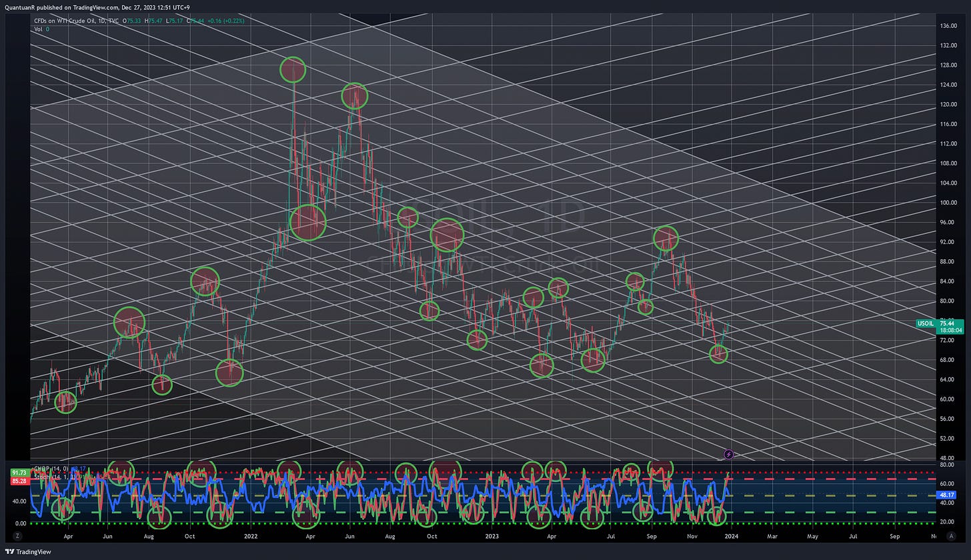Toggle the auto-scale button marked A
Screen dimensions: 971x560
point(951,535)
